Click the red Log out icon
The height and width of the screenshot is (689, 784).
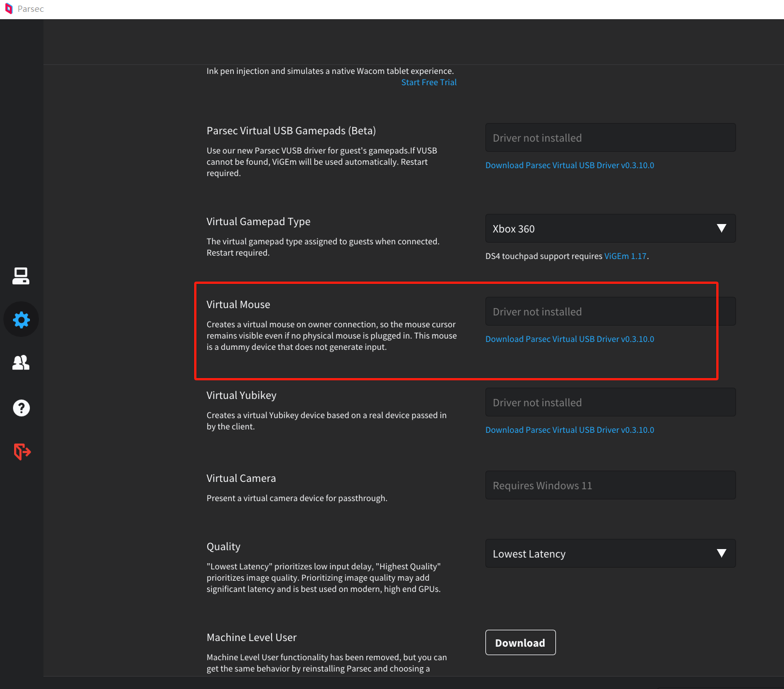[x=22, y=451]
